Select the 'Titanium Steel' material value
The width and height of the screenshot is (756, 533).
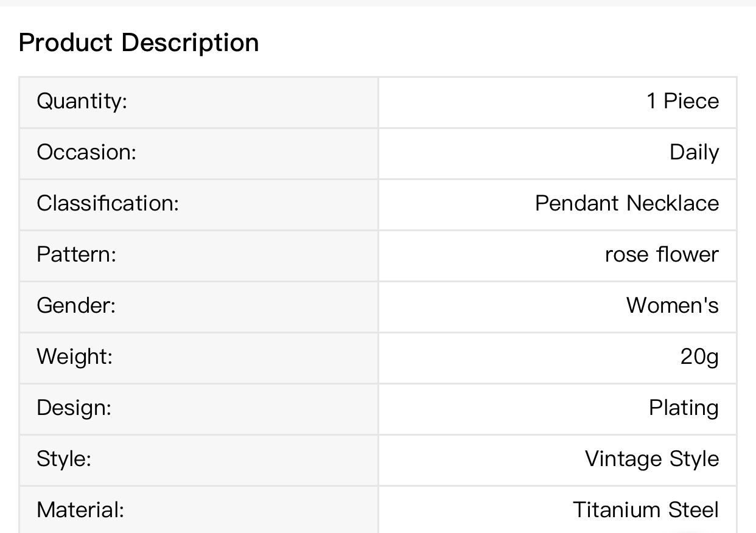[x=645, y=510]
